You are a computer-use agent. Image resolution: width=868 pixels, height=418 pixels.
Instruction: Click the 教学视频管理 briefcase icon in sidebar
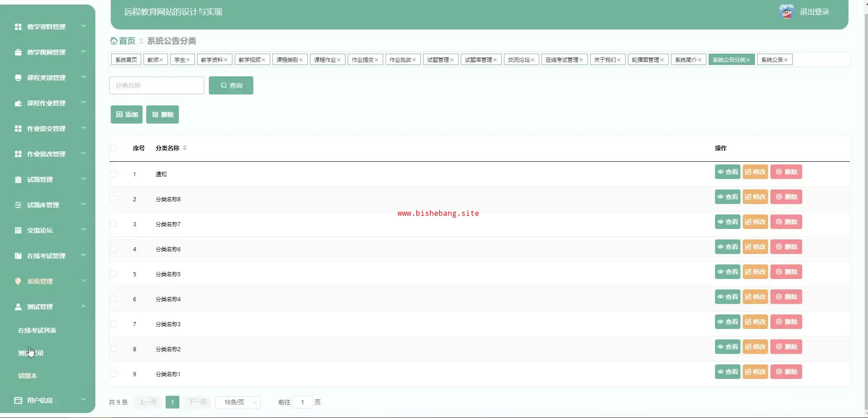[18, 52]
